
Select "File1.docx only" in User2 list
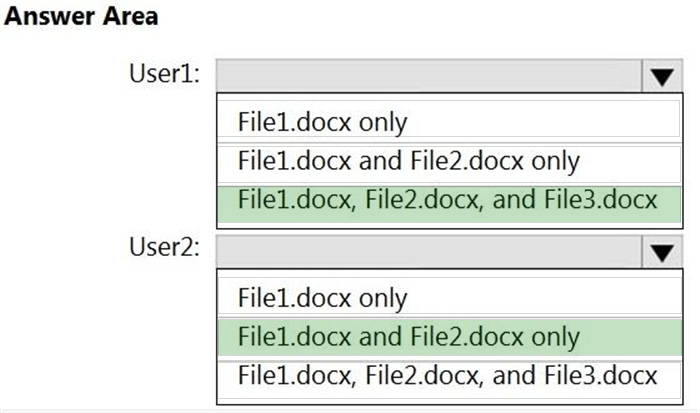coord(449,296)
